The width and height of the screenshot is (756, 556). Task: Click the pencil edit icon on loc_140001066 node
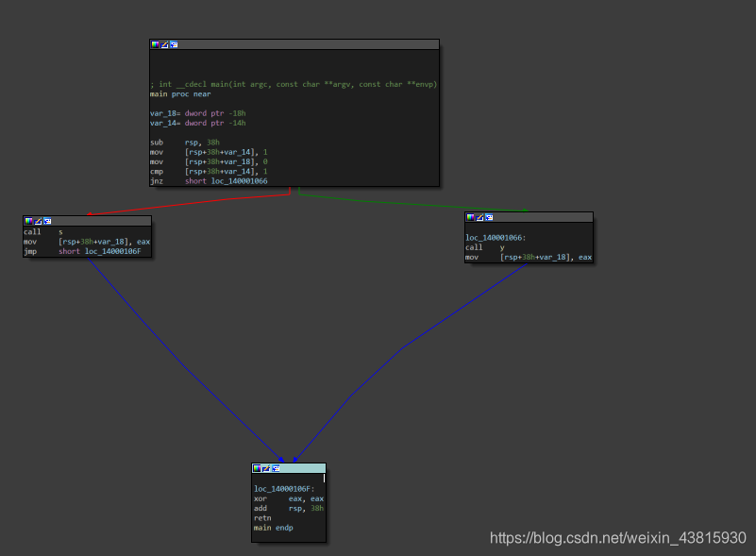(x=479, y=217)
